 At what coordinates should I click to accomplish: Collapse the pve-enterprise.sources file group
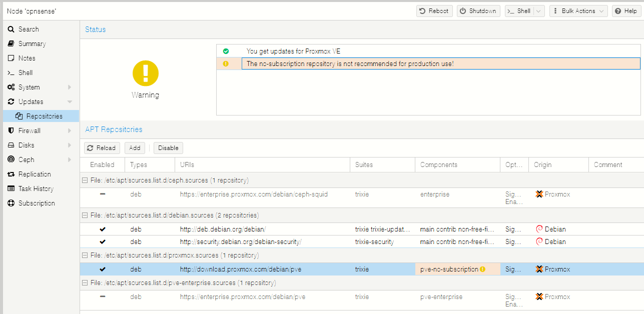point(84,283)
